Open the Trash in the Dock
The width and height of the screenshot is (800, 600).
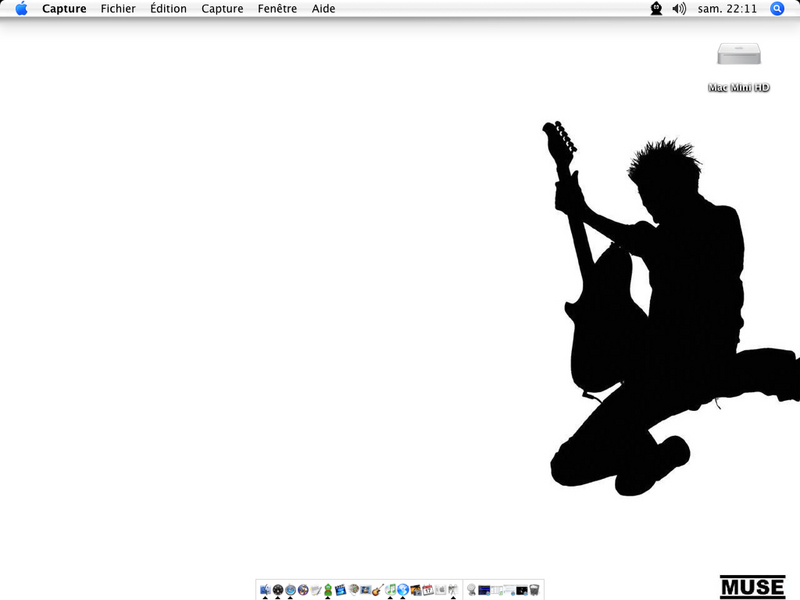534,590
